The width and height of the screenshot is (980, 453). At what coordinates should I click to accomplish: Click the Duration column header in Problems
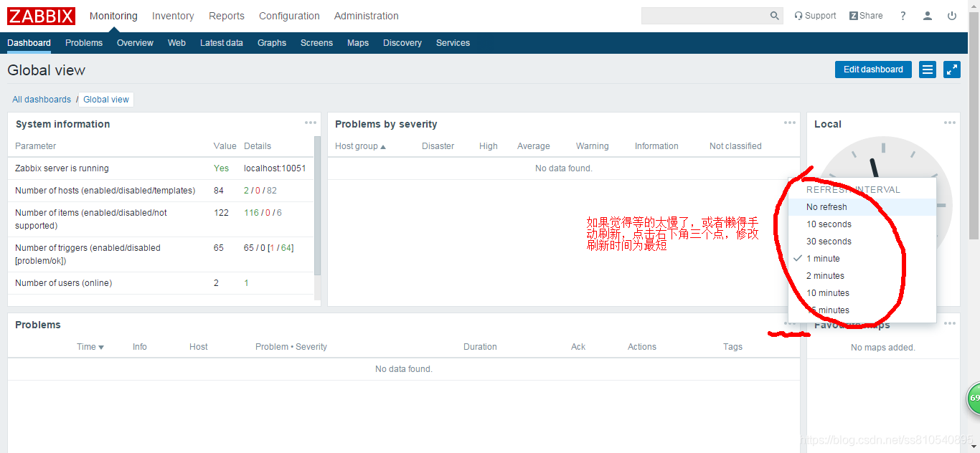click(x=480, y=347)
